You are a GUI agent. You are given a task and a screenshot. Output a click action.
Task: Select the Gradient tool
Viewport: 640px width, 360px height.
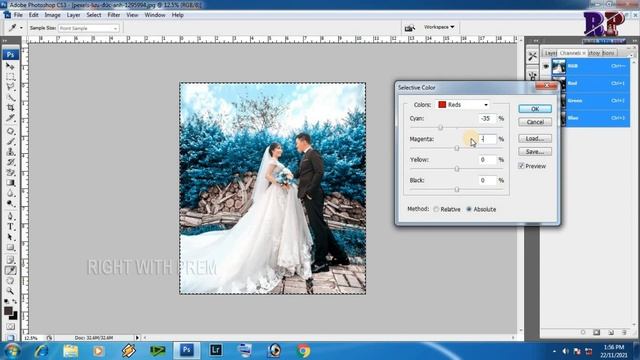click(x=10, y=183)
